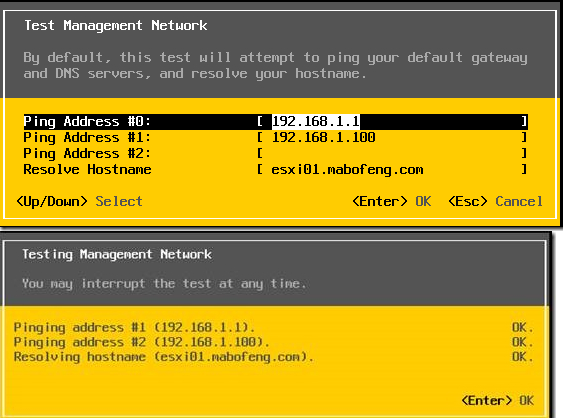Click the Esc Cancel option
563x418 pixels.
495,201
